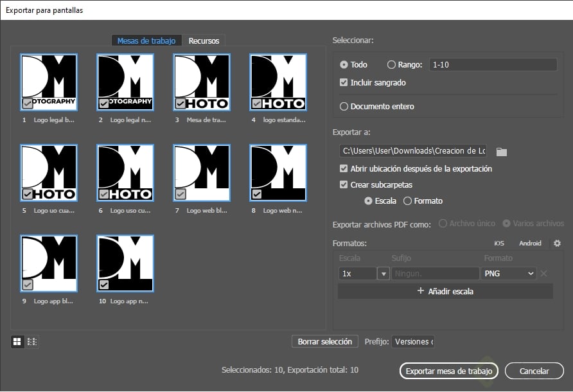This screenshot has height=392, width=573.
Task: Uncheck artboard 4 logo estanda checkbox
Action: [257, 103]
